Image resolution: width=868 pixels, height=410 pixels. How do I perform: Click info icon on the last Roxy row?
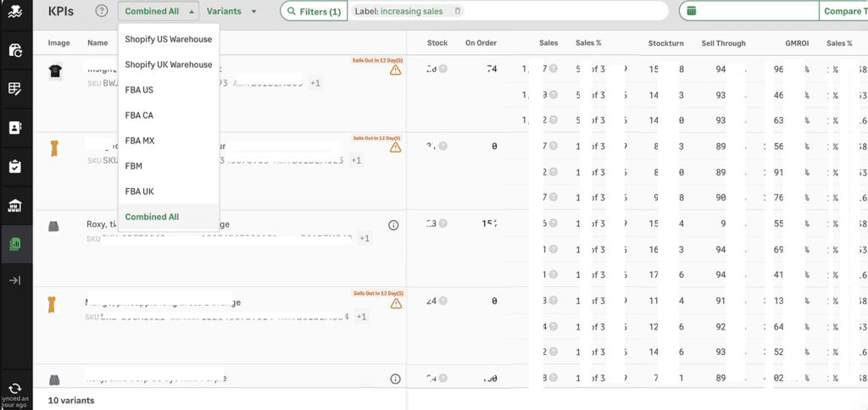pyautogui.click(x=395, y=379)
